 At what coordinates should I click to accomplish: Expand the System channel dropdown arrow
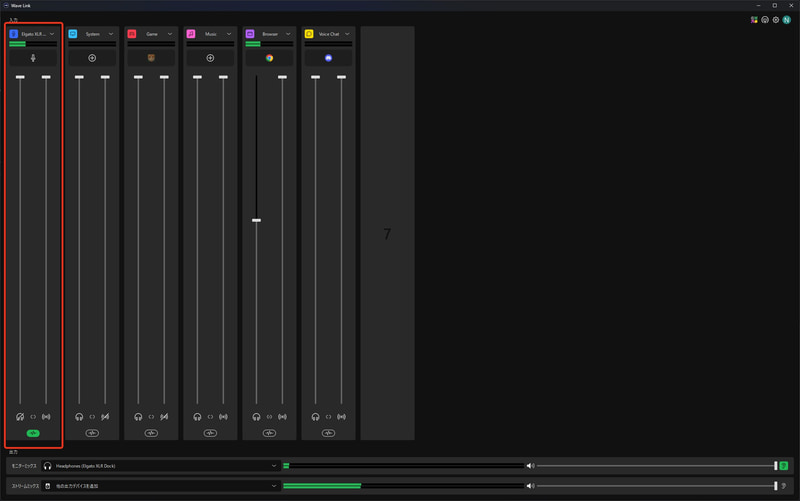tap(111, 34)
